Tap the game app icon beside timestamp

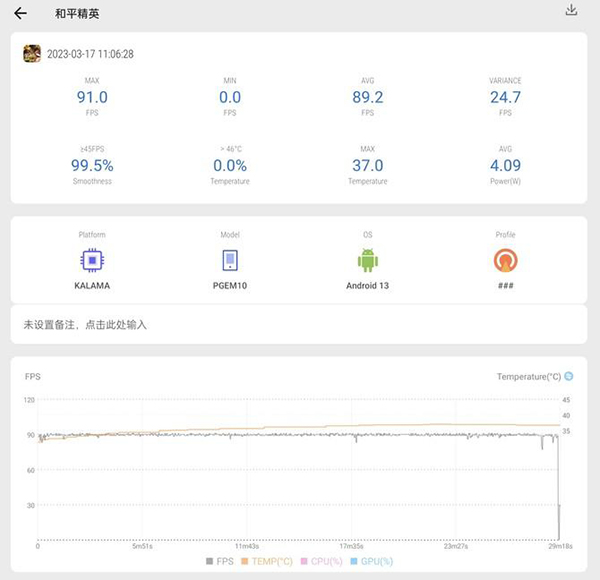click(x=32, y=54)
